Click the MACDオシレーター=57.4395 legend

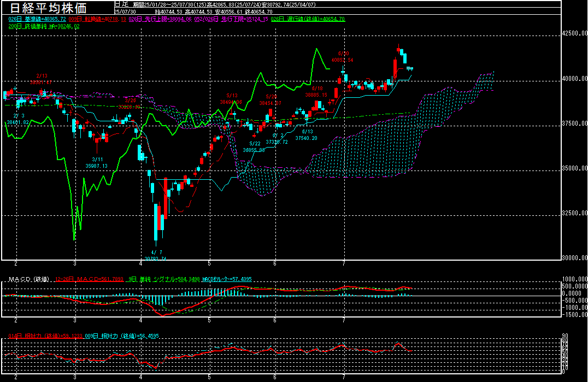(227, 279)
